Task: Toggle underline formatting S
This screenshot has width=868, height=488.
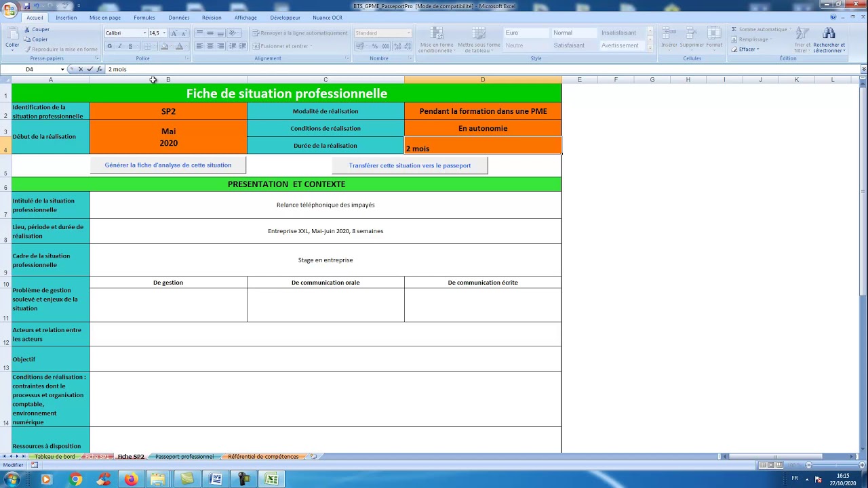Action: click(x=130, y=46)
